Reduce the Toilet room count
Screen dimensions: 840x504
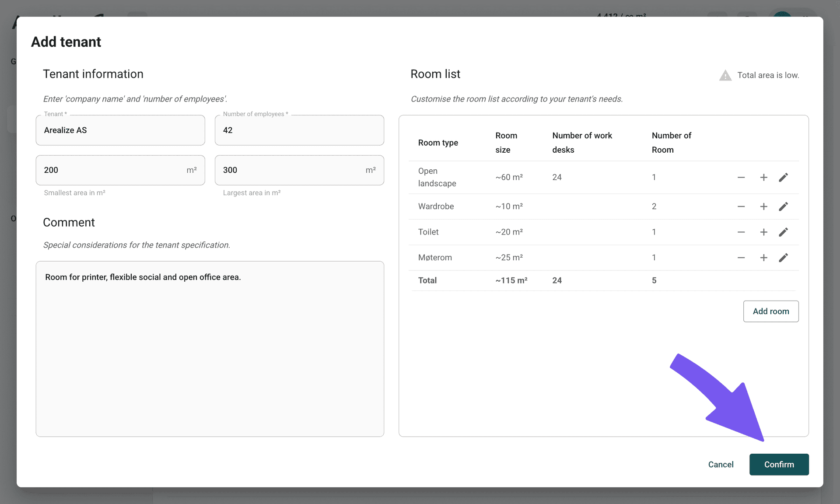click(x=741, y=232)
